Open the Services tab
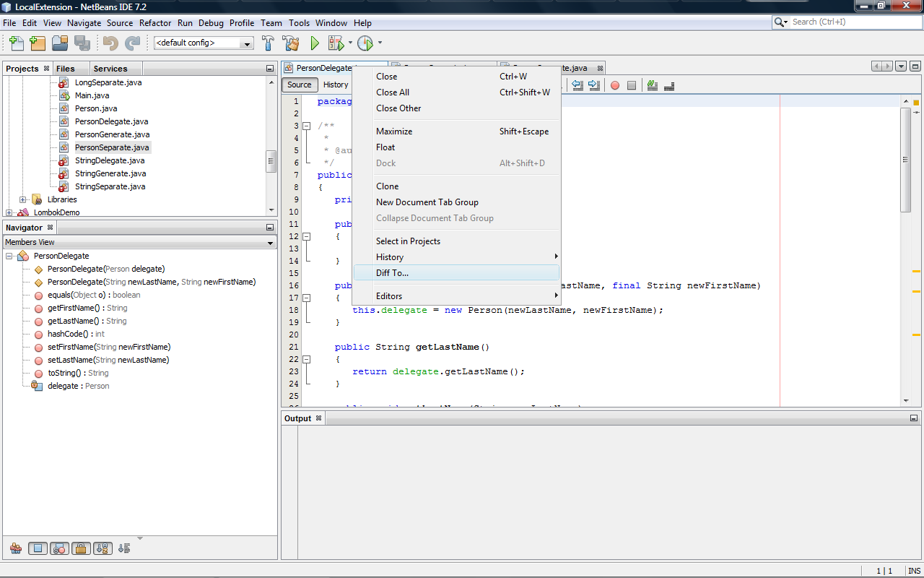 pyautogui.click(x=110, y=69)
